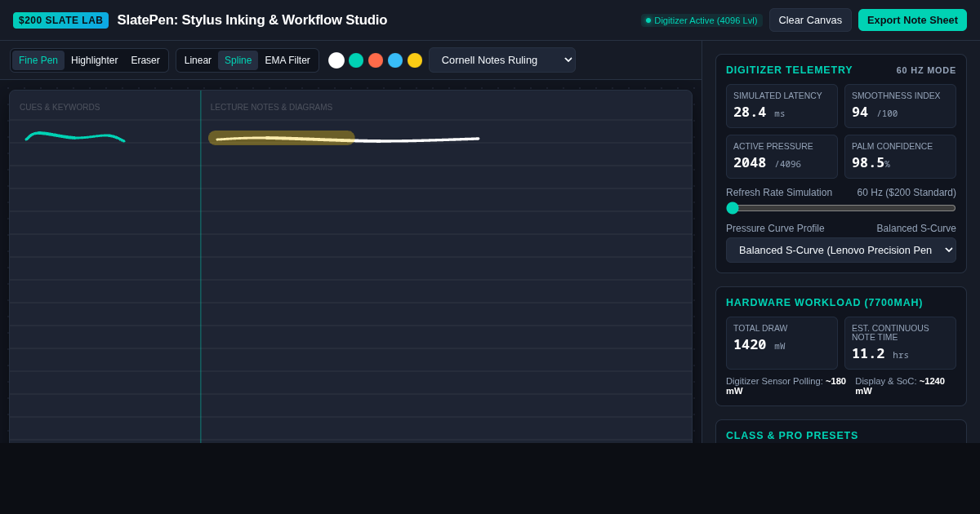This screenshot has height=514, width=980.
Task: Adjust the Refresh Rate Simulation slider
Action: (841, 208)
